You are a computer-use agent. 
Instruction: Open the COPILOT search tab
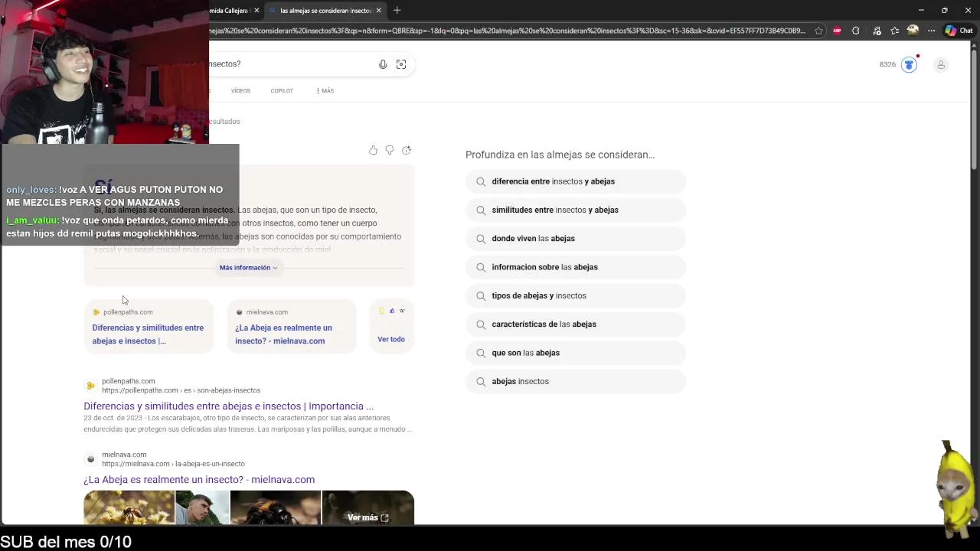click(x=282, y=90)
